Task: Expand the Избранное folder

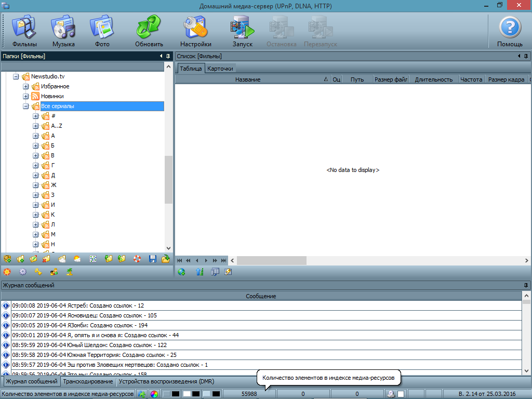Action: 25,87
